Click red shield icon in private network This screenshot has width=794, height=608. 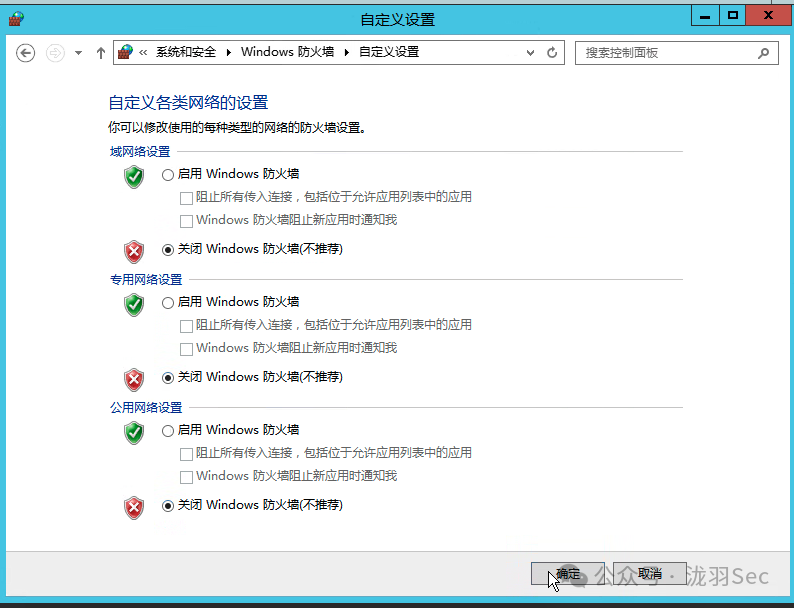click(134, 380)
